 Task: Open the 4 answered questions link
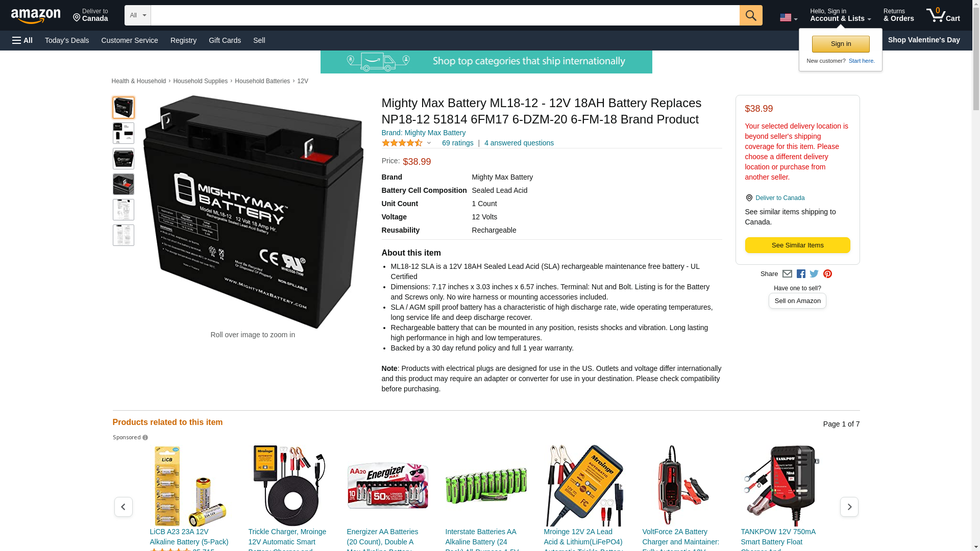click(519, 143)
